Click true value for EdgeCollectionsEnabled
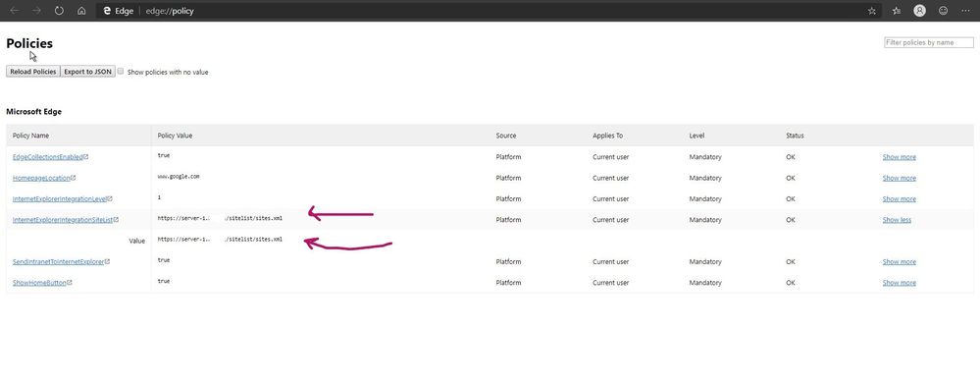Screen dimensions: 980x385 click(164, 155)
